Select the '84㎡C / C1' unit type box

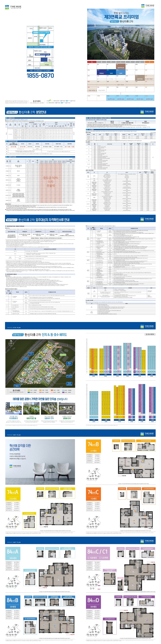(98, 554)
